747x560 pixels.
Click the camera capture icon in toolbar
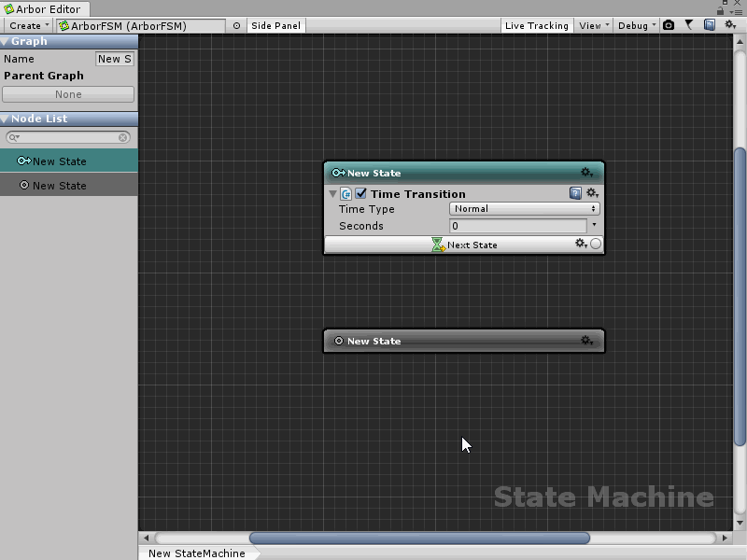669,25
